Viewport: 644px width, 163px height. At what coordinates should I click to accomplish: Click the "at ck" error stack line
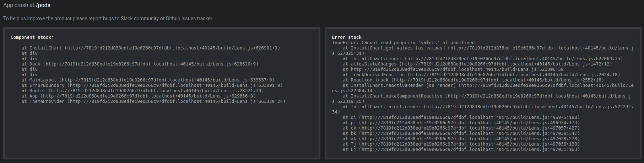pyautogui.click(x=461, y=128)
